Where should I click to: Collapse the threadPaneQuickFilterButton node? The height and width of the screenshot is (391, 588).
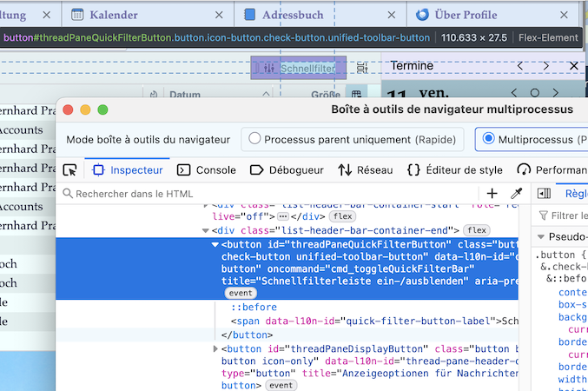click(x=215, y=245)
